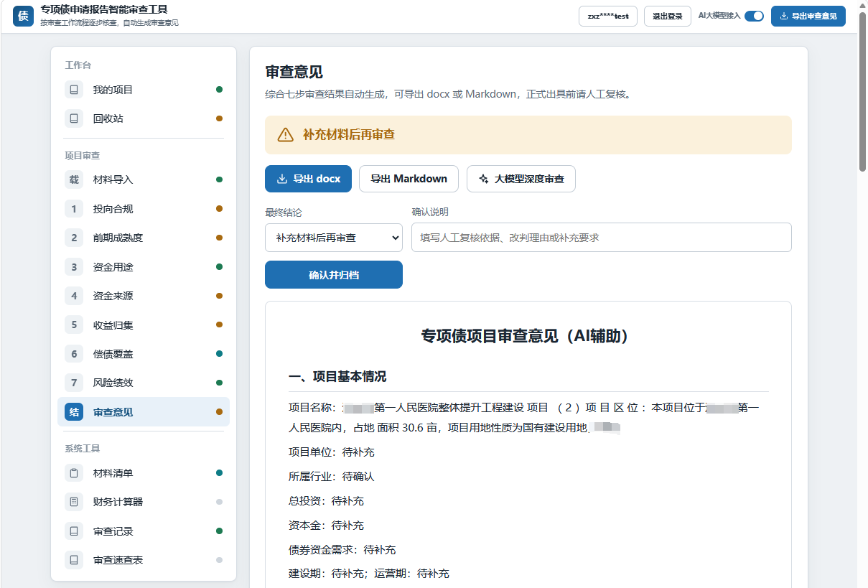Click the 导出 docx button
The height and width of the screenshot is (588, 868).
pos(308,179)
